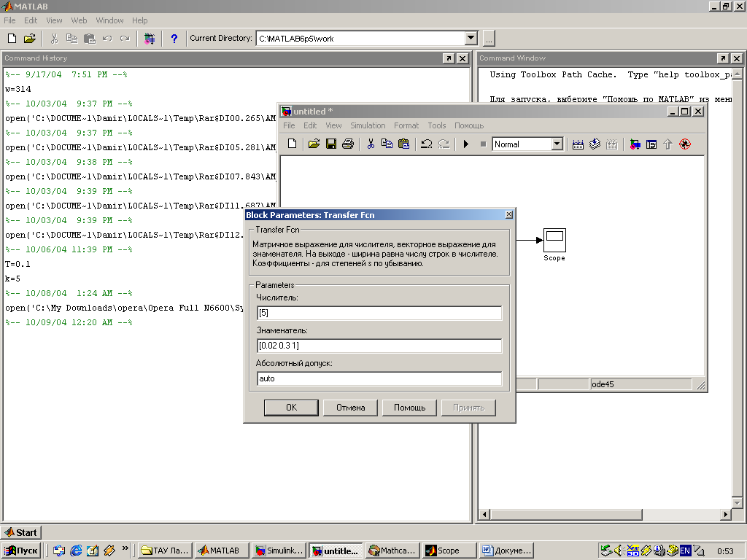Click the Знаменатель input field
Viewport: 747px width, 560px height.
point(379,346)
